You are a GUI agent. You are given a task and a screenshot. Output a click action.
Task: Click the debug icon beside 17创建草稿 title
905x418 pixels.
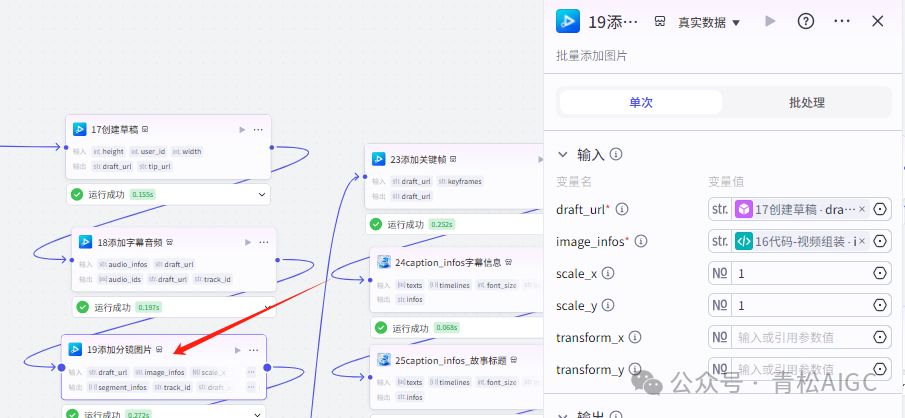pos(145,129)
